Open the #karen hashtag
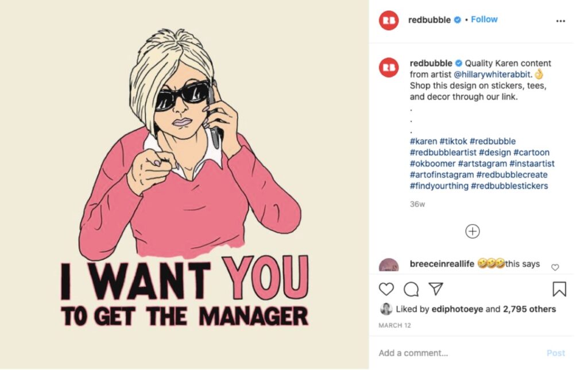588x370 pixels. pos(423,141)
